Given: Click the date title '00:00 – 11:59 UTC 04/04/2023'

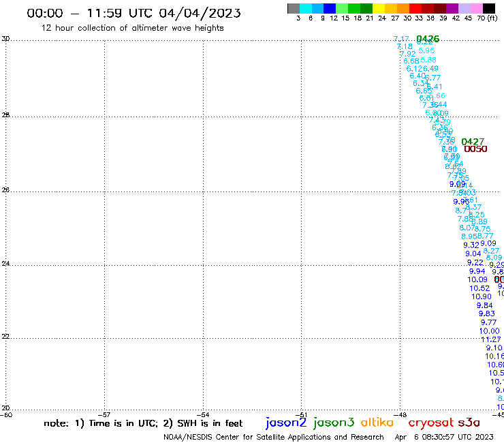Looking at the screenshot, I should click(x=133, y=13).
